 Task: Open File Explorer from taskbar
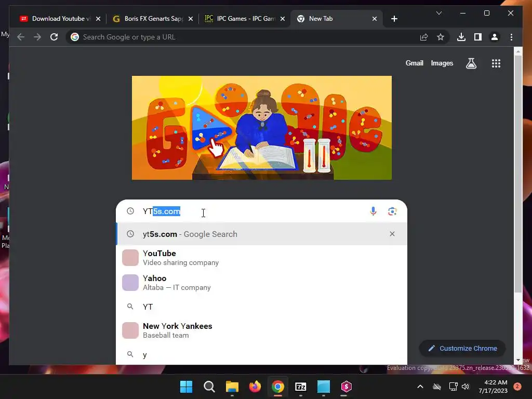point(232,387)
